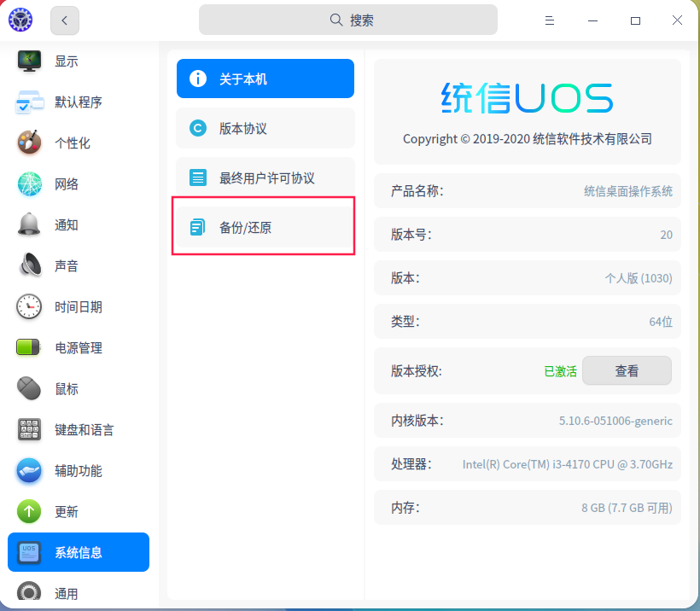Click the 8 GB memory value
This screenshot has height=611, width=700.
(x=627, y=508)
